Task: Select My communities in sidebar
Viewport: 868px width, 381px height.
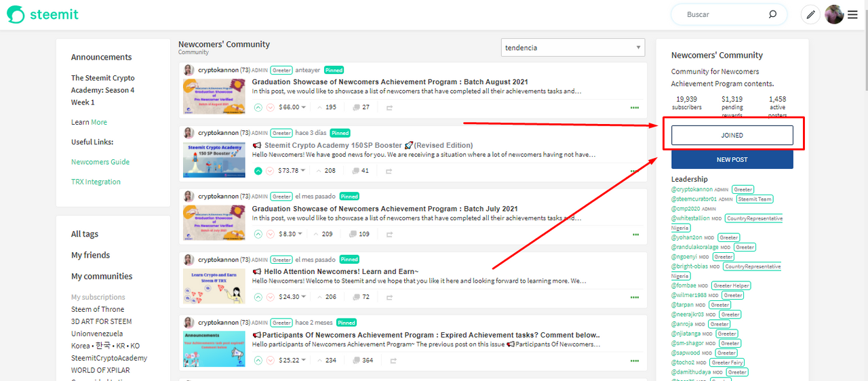Action: tap(102, 276)
